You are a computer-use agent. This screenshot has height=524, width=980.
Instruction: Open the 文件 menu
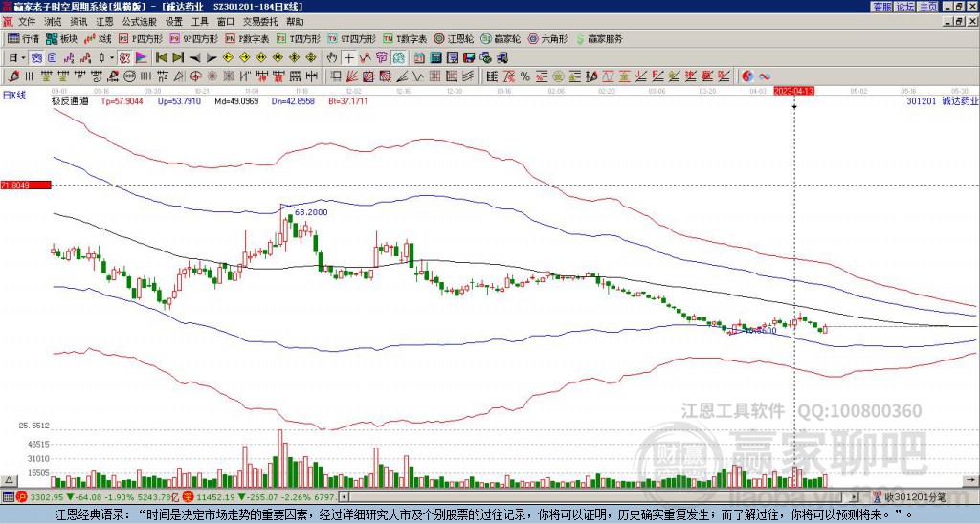27,22
